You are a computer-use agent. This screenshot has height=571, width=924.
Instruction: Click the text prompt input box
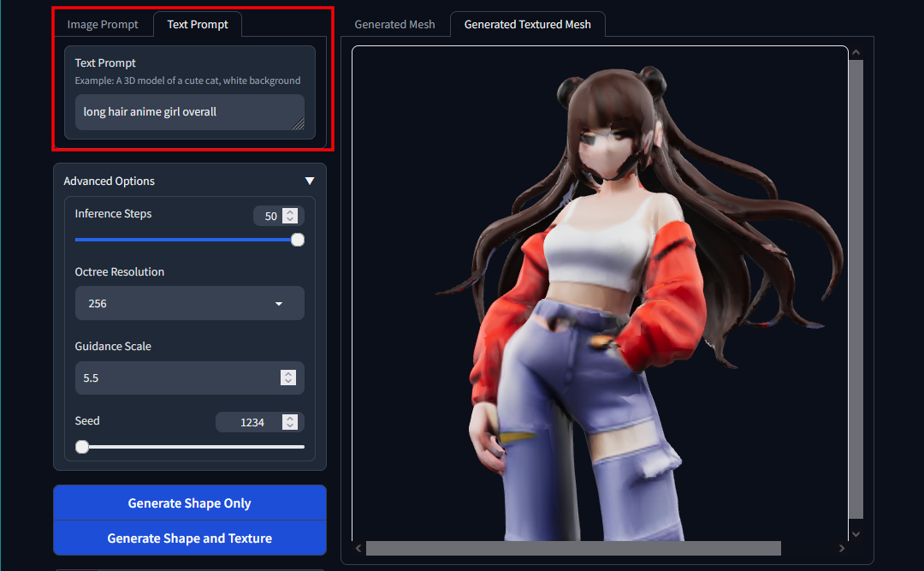[184, 111]
